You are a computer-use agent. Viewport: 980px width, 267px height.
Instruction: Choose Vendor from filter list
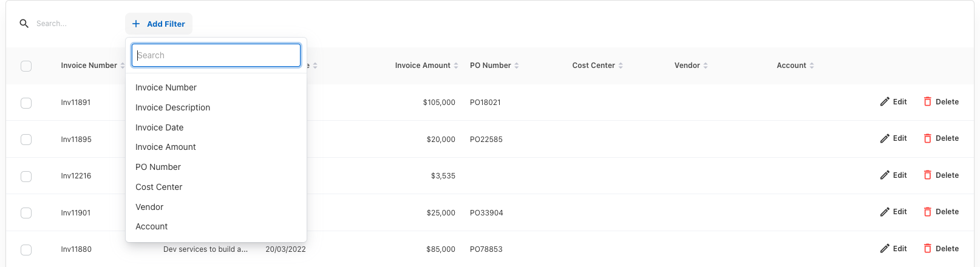[x=149, y=207]
